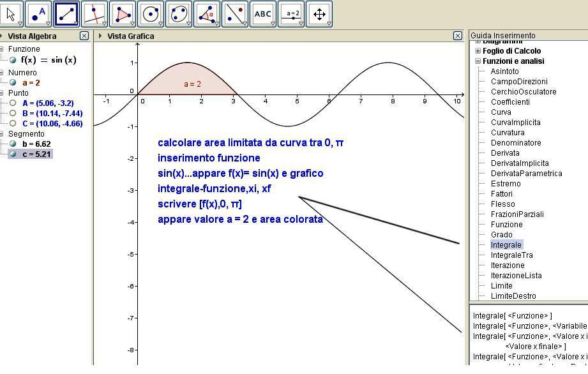Screen dimensions: 588x374
Task: Toggle visibility of function f(x) = sin(x)
Action: click(x=13, y=60)
